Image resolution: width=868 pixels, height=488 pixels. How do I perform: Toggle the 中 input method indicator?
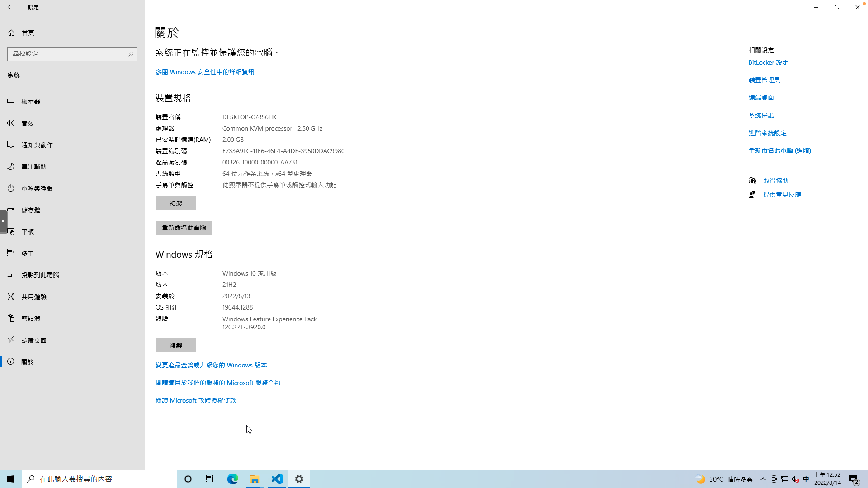(x=806, y=479)
